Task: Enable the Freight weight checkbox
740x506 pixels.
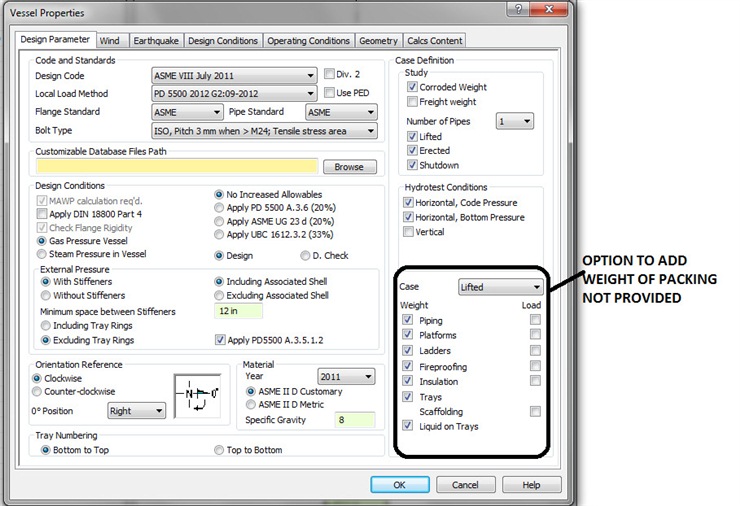Action: coord(412,101)
